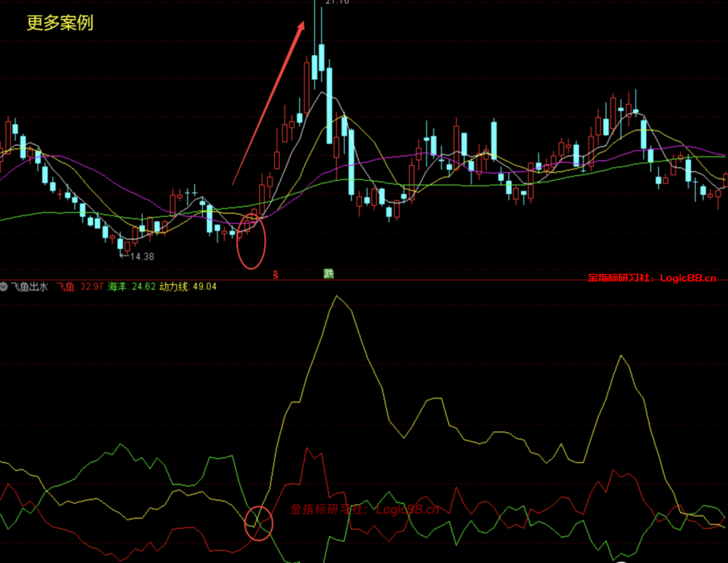Click the 14.38 low price label
The height and width of the screenshot is (563, 728).
[142, 256]
